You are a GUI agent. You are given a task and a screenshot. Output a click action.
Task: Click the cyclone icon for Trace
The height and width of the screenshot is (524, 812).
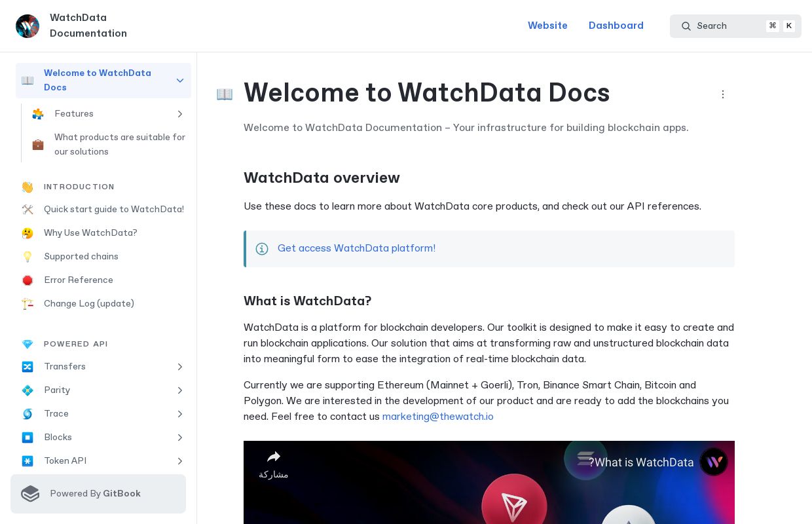[x=28, y=414]
